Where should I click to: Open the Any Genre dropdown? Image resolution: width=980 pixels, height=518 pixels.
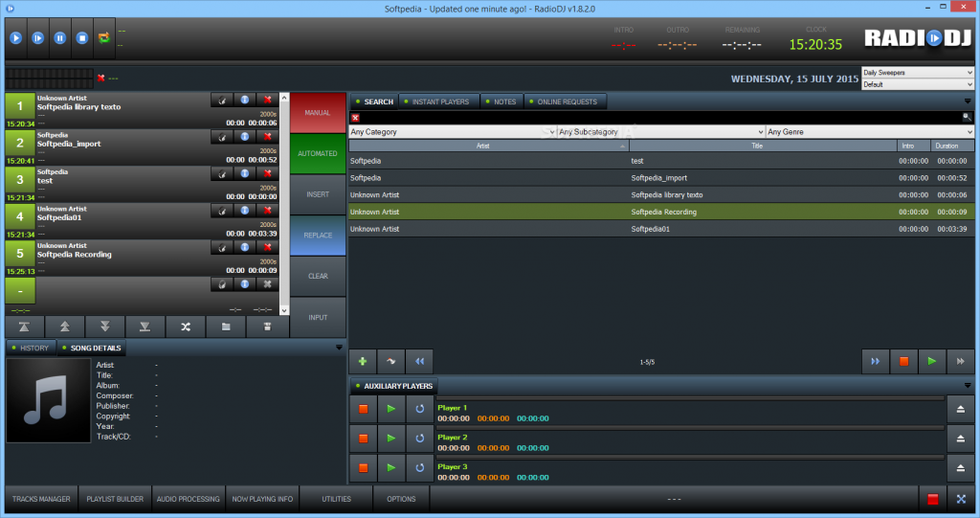870,132
